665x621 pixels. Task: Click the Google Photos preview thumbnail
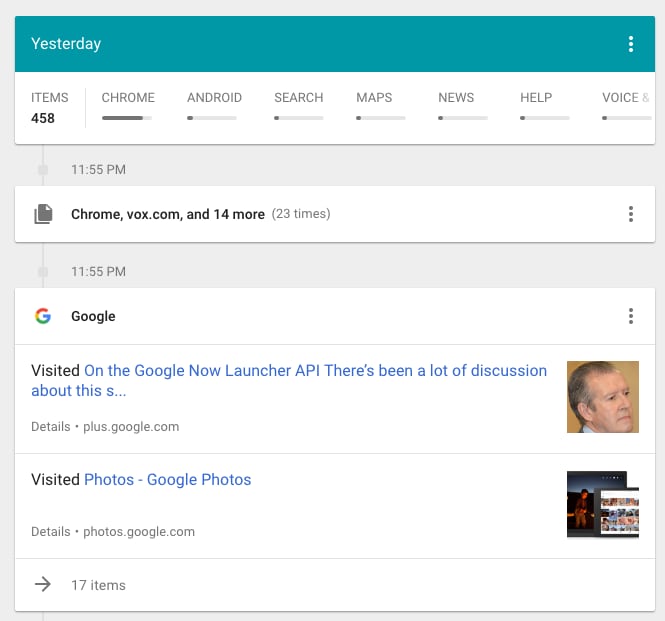(x=602, y=505)
